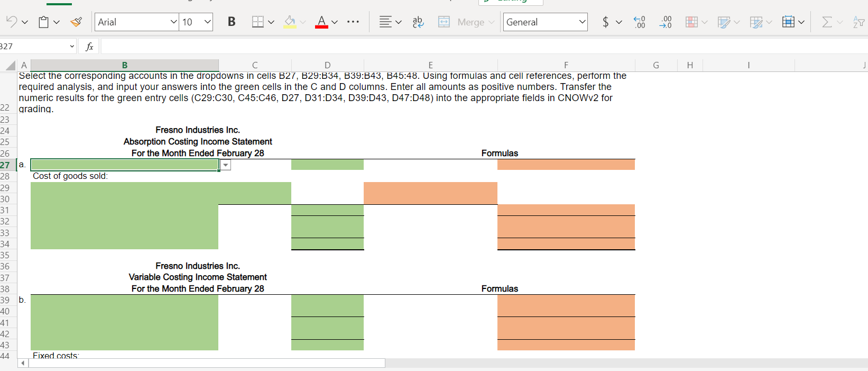The width and height of the screenshot is (868, 371).
Task: Toggle Wrap Text icon
Action: [418, 22]
